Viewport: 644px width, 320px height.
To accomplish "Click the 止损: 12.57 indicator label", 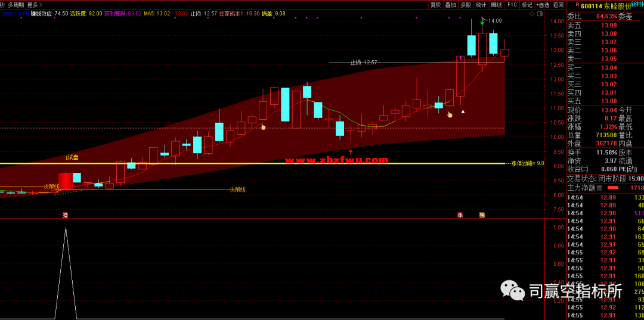I will click(204, 14).
